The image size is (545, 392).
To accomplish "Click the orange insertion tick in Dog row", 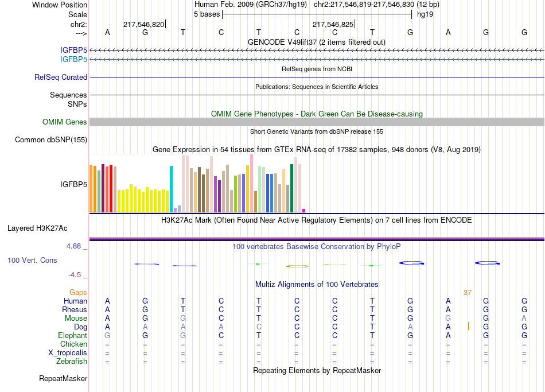I will click(468, 326).
